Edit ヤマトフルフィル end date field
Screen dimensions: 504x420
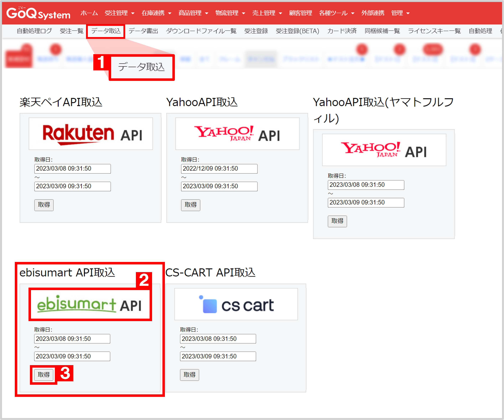point(366,203)
